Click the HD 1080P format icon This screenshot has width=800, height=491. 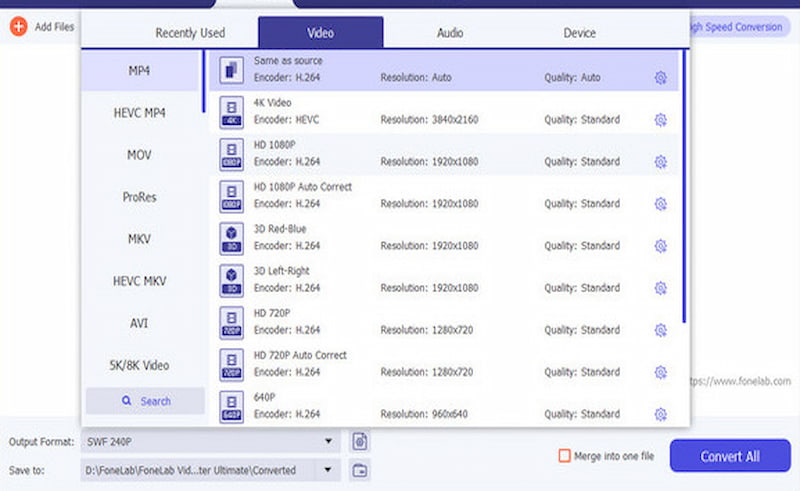[x=232, y=154]
